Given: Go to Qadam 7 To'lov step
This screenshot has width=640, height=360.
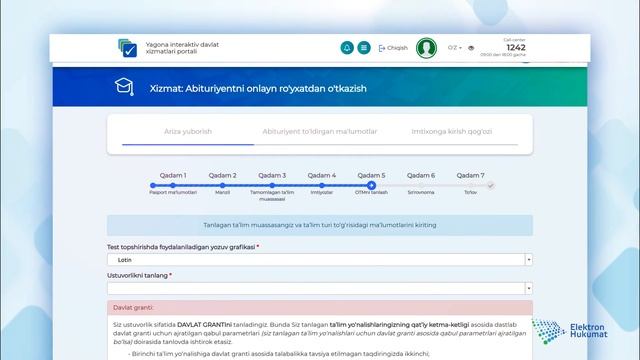Looking at the screenshot, I should tap(470, 185).
